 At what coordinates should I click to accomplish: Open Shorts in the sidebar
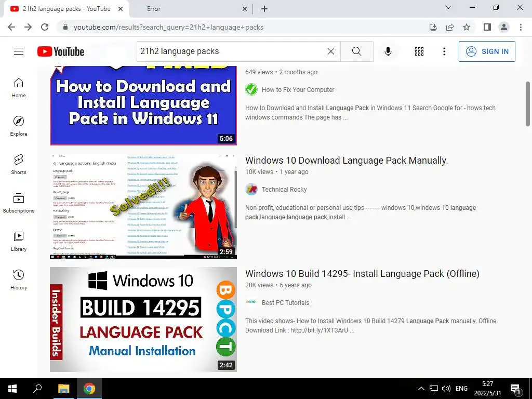[x=19, y=165]
